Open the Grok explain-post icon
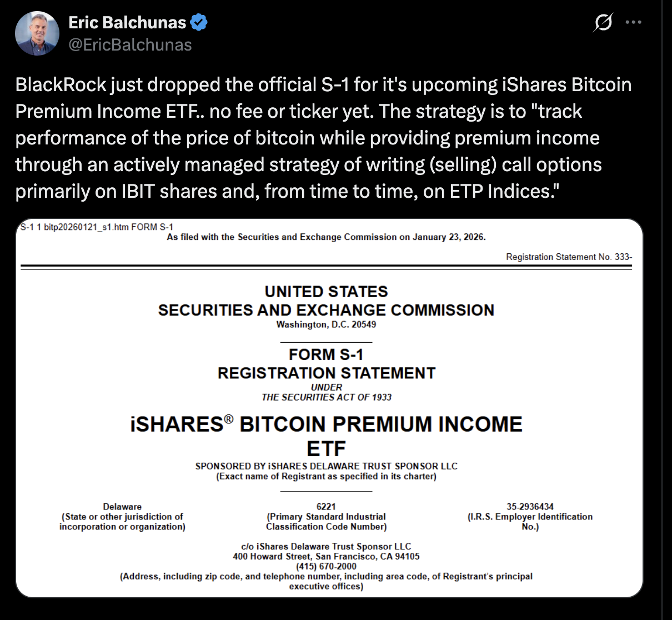672x620 pixels. 603,23
